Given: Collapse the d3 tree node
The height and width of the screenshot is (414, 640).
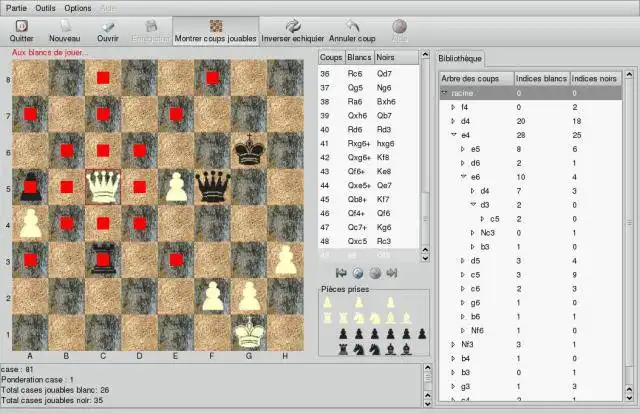Looking at the screenshot, I should [x=473, y=205].
